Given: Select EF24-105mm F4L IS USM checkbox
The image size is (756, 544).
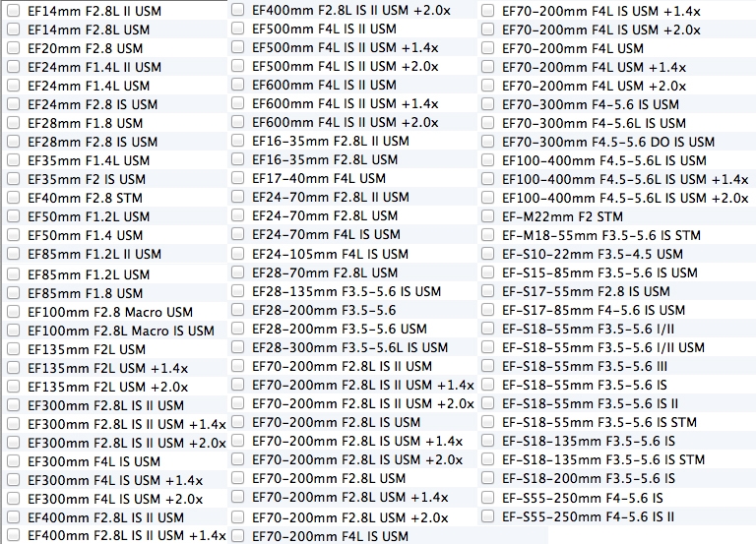Looking at the screenshot, I should tap(237, 254).
